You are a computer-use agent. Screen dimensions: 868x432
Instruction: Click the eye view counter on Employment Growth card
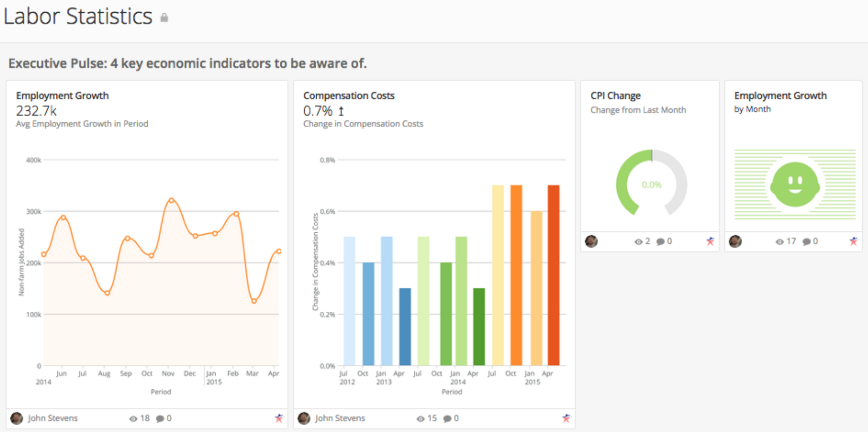tap(139, 418)
